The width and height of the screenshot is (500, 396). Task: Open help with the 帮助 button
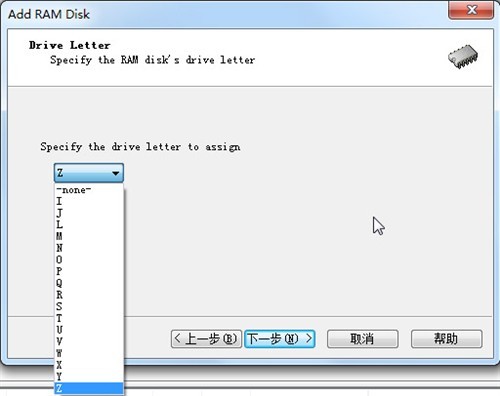point(447,339)
